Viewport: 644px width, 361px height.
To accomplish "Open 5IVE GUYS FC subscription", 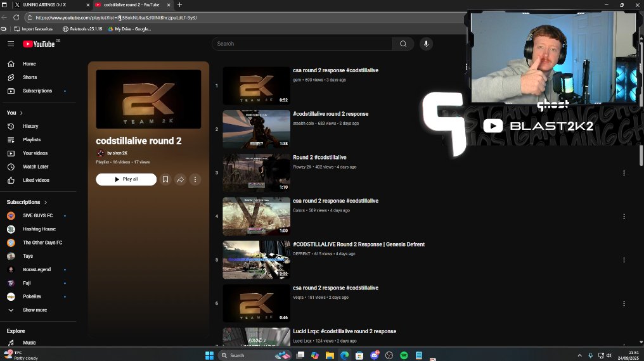I will click(38, 216).
